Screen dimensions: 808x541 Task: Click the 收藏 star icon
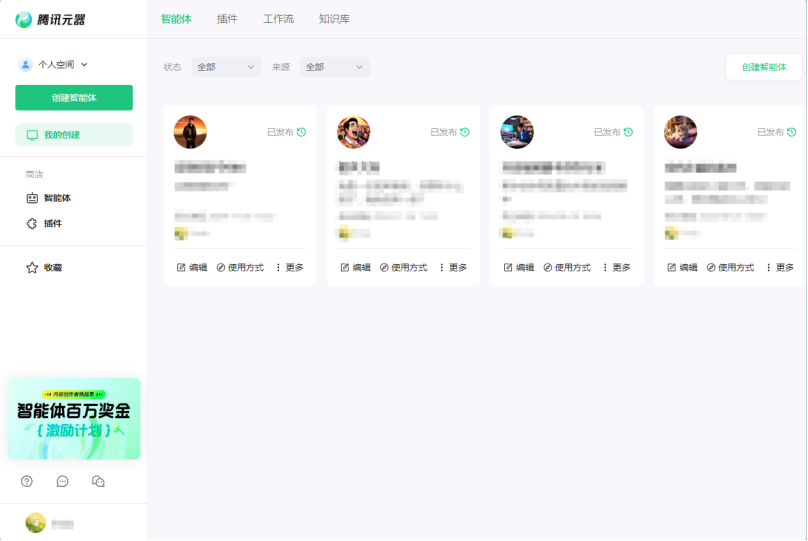[x=32, y=267]
